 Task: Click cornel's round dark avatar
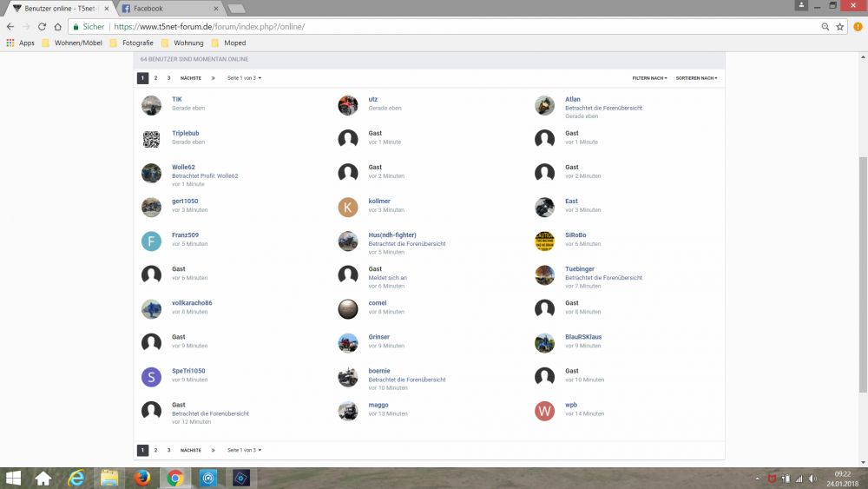click(348, 309)
